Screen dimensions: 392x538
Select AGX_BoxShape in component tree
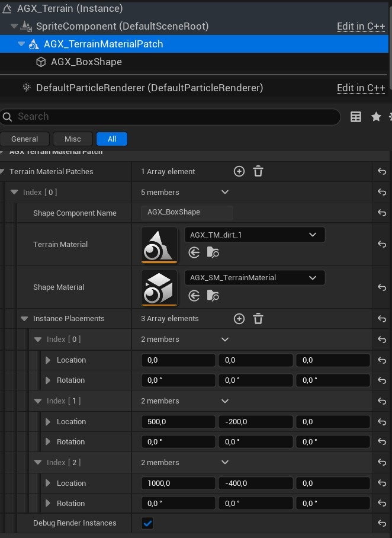pyautogui.click(x=86, y=62)
